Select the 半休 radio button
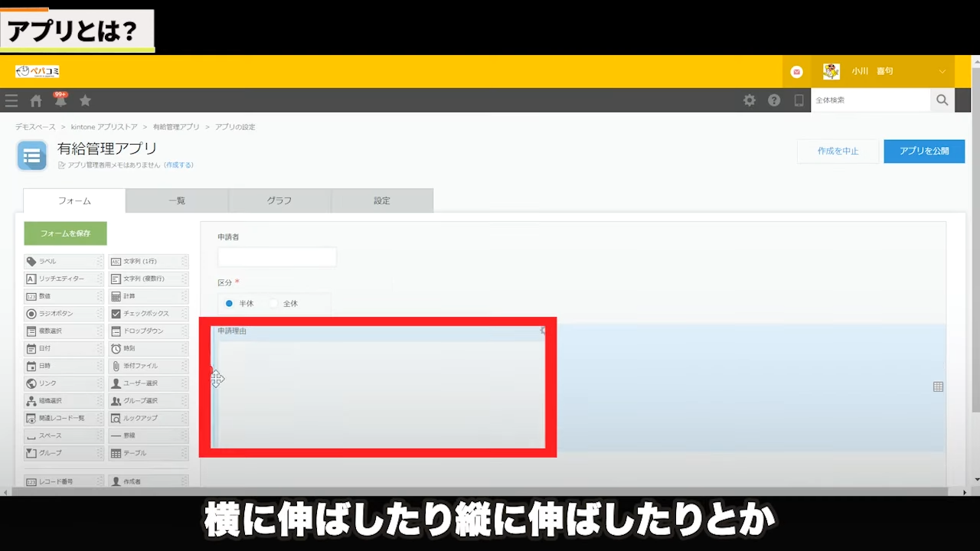The width and height of the screenshot is (980, 551). [230, 304]
